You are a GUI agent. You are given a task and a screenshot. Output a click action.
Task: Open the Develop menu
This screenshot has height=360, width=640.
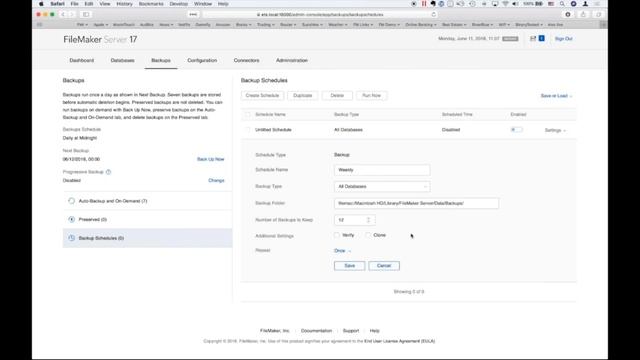point(179,4)
